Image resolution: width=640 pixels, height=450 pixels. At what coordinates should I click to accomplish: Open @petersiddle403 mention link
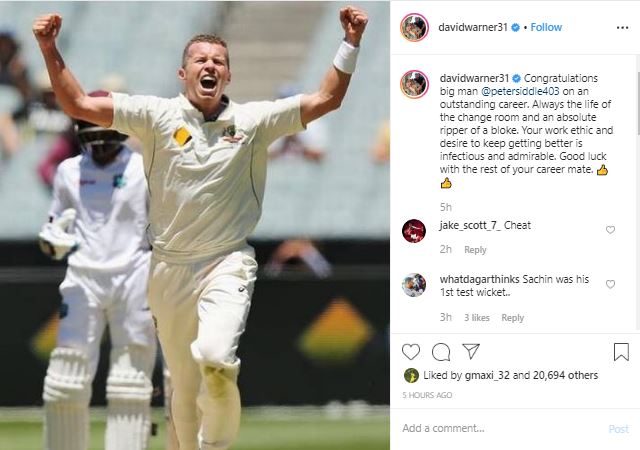520,91
